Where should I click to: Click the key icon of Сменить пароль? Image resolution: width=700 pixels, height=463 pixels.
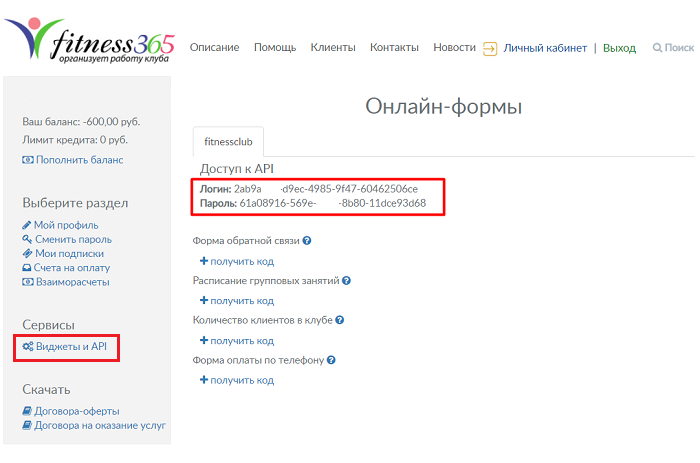click(27, 239)
